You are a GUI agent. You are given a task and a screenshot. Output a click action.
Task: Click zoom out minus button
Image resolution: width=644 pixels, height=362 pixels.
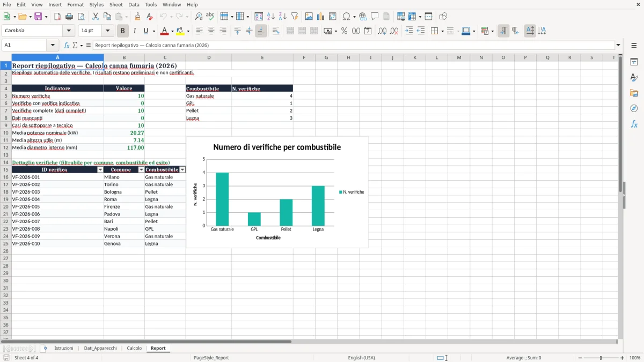tap(580, 358)
